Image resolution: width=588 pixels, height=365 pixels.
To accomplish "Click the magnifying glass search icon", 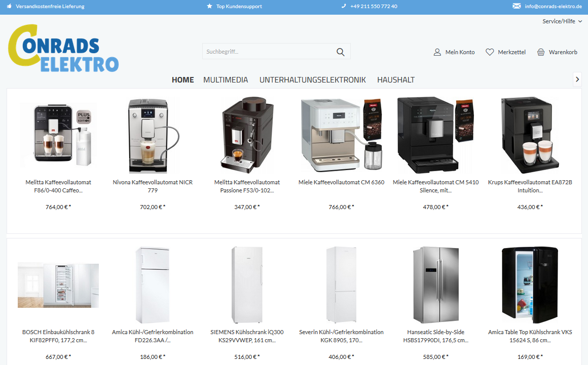I will click(340, 52).
